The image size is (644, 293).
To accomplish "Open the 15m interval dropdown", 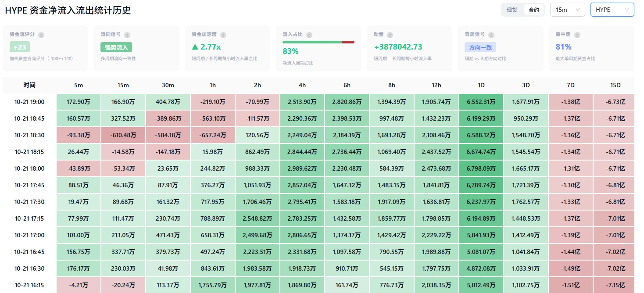I will [568, 10].
